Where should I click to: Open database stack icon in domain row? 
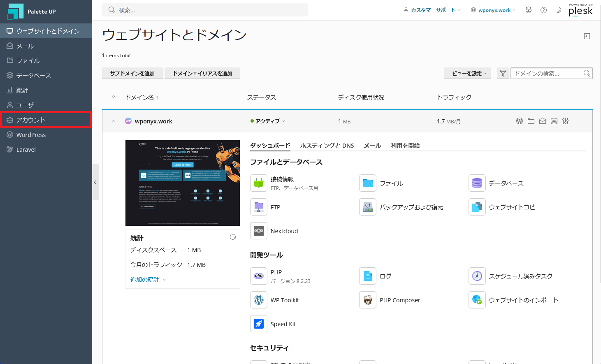(x=554, y=121)
